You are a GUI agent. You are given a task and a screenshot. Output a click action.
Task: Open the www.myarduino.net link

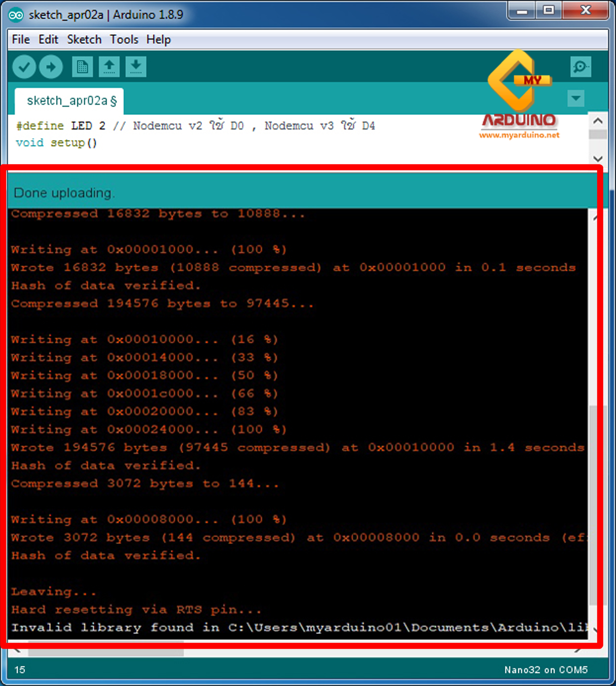pyautogui.click(x=519, y=135)
